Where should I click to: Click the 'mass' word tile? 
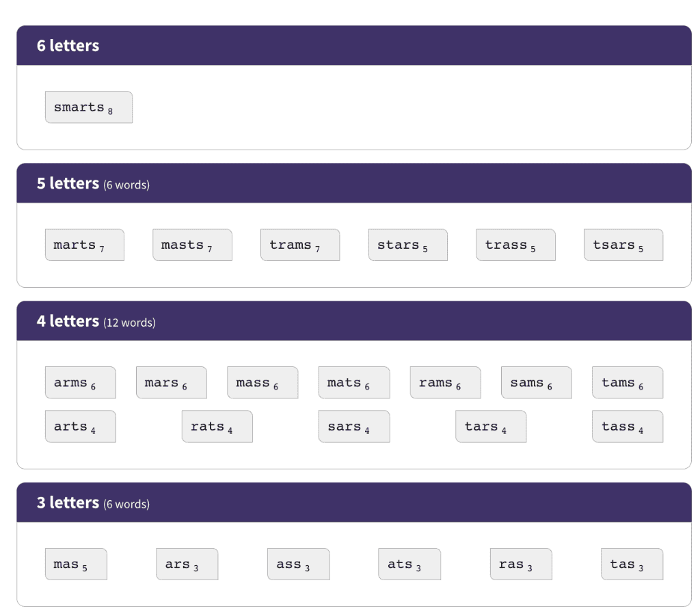click(262, 382)
